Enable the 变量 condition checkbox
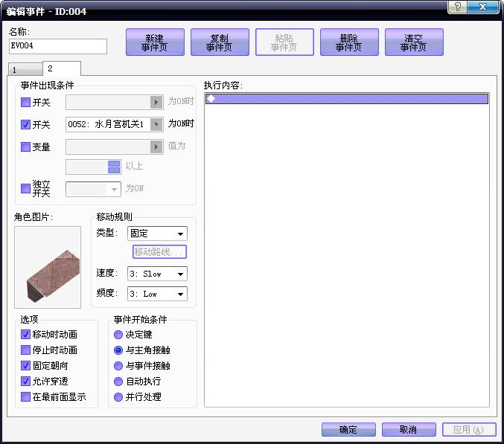This screenshot has height=444, width=504. 25,147
